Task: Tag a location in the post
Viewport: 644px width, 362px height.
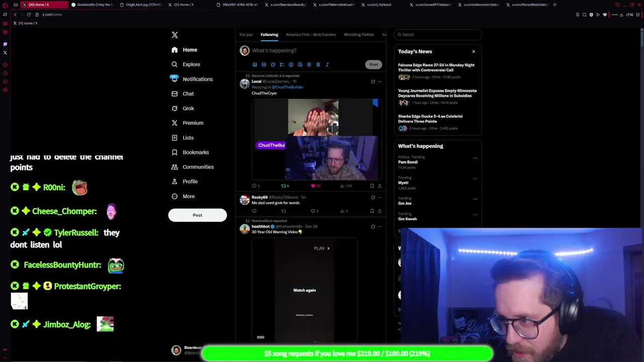Action: point(309,64)
